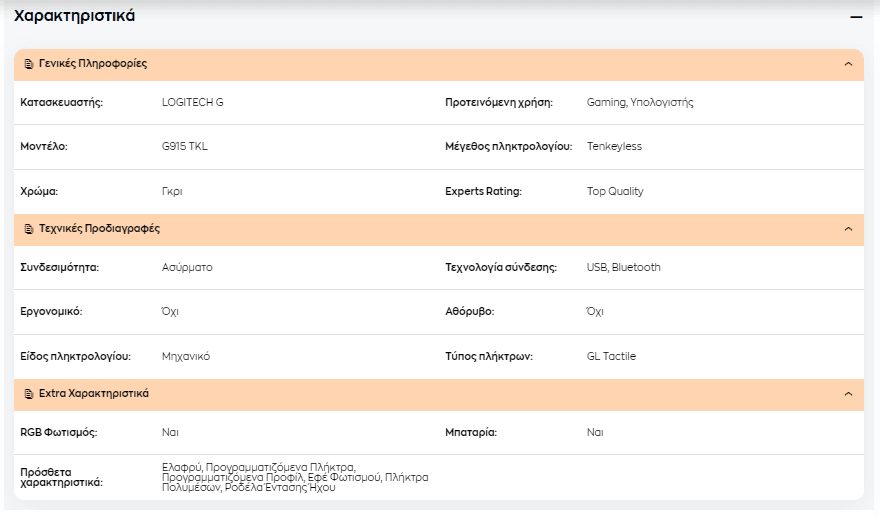
Task: Click the Γενικές Πληροφορίες header title
Action: pyautogui.click(x=93, y=64)
